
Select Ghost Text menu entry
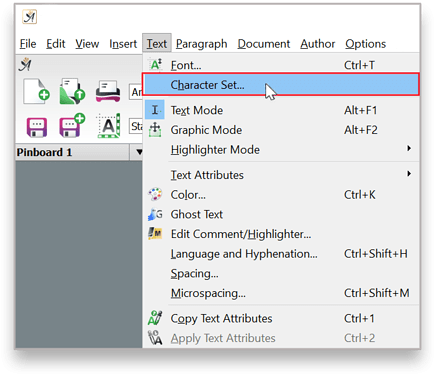(x=281, y=214)
